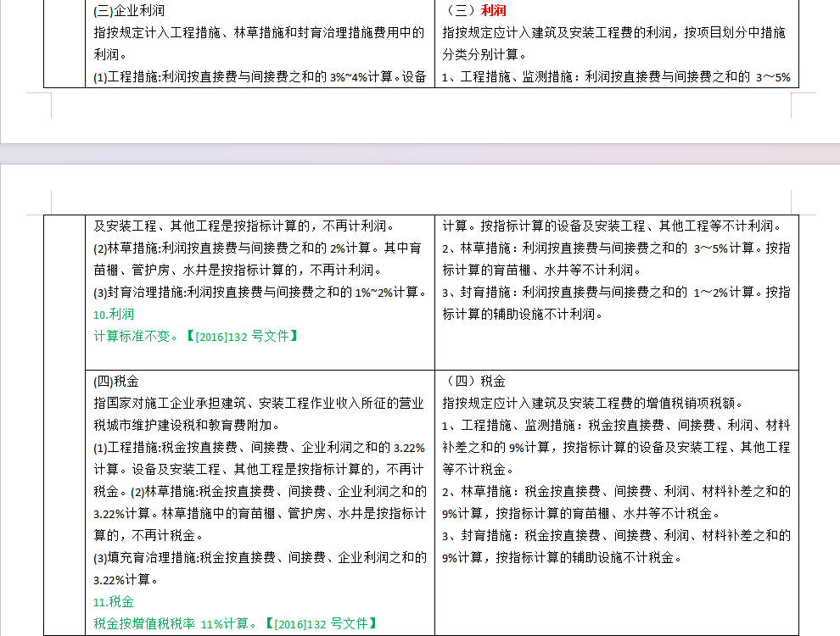Click green line "税金按增值税税率 11%计算"
The width and height of the screenshot is (840, 636).
(233, 623)
